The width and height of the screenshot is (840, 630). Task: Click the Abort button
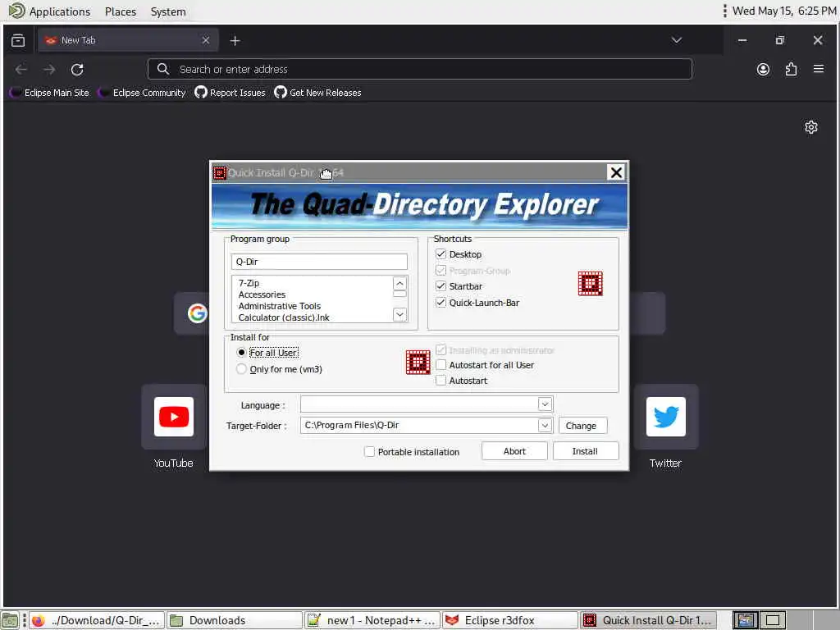(x=514, y=451)
